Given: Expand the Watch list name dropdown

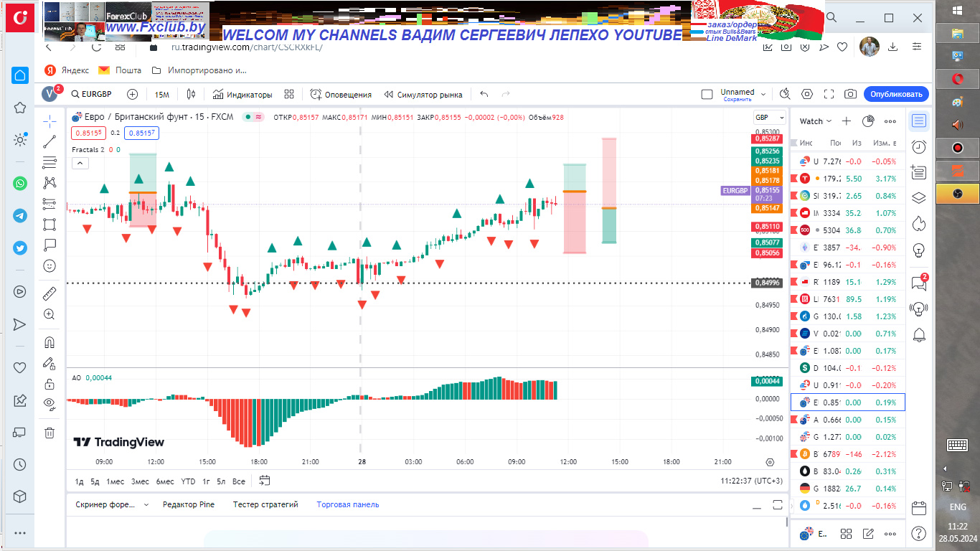Looking at the screenshot, I should tap(816, 121).
